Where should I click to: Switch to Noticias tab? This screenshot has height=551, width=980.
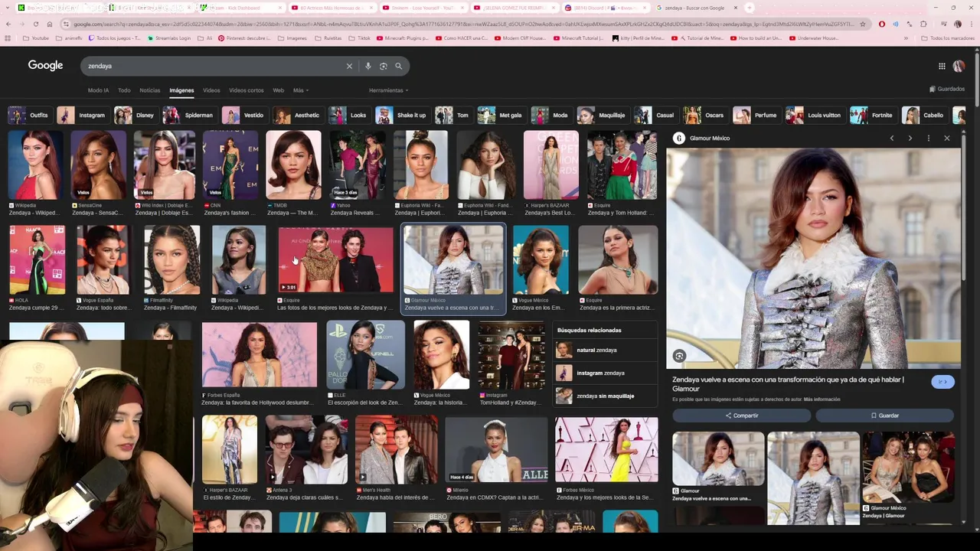pos(150,90)
